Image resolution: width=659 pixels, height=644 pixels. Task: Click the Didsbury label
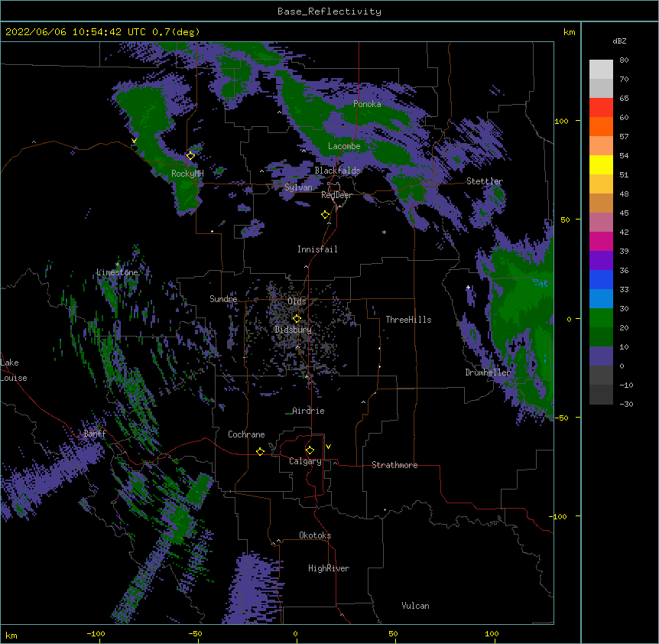294,330
